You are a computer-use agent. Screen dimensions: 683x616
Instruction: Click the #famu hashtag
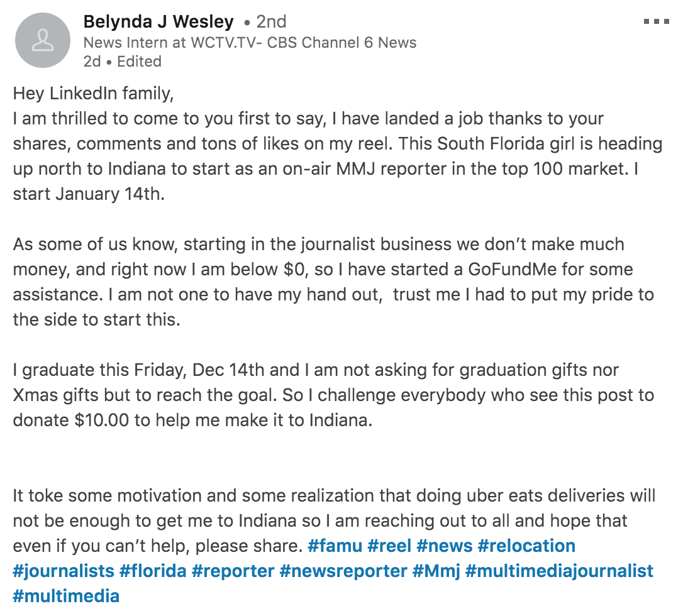pyautogui.click(x=335, y=546)
